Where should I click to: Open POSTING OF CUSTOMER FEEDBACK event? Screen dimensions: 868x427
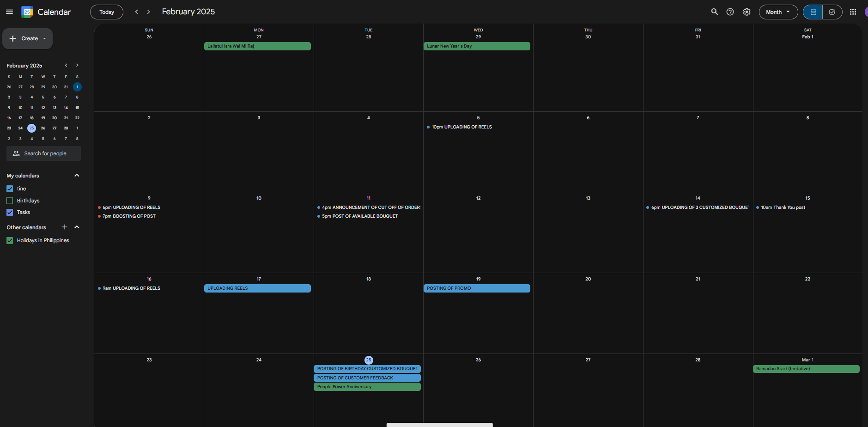click(x=367, y=378)
